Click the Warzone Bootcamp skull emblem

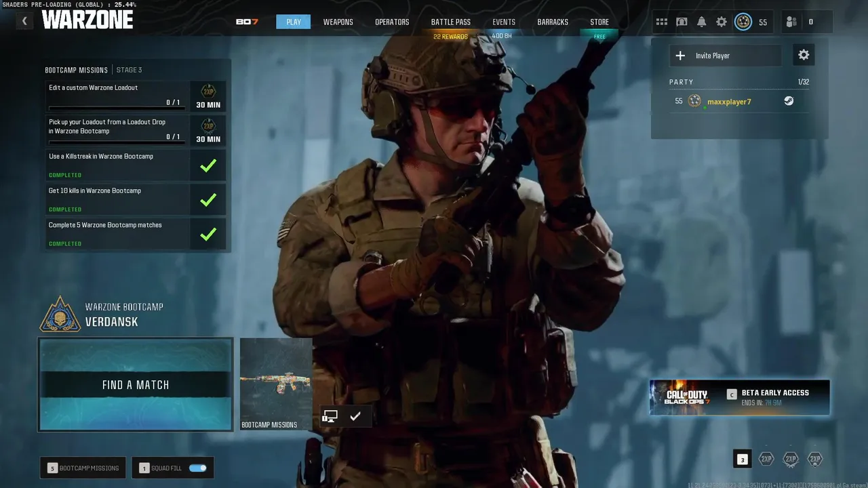[x=60, y=314]
